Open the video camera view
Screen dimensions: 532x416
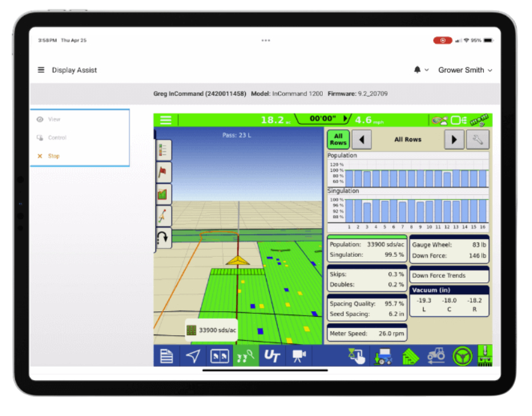(298, 356)
